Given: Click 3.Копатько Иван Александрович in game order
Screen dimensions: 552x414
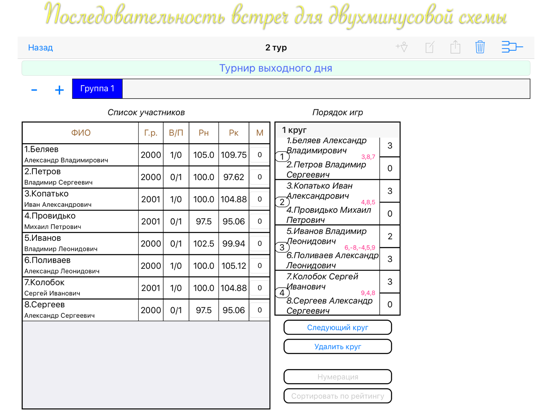Looking at the screenshot, I should point(320,191).
